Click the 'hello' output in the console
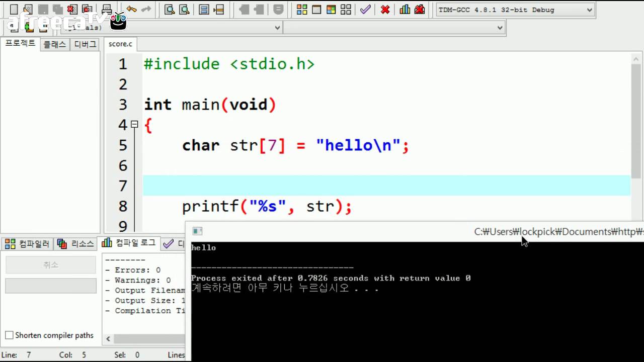644x362 pixels. click(203, 247)
